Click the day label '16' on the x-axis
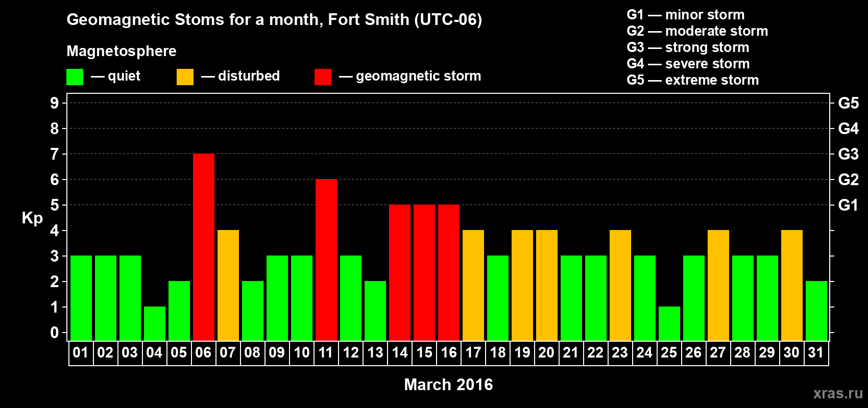The width and height of the screenshot is (868, 408). 448,353
